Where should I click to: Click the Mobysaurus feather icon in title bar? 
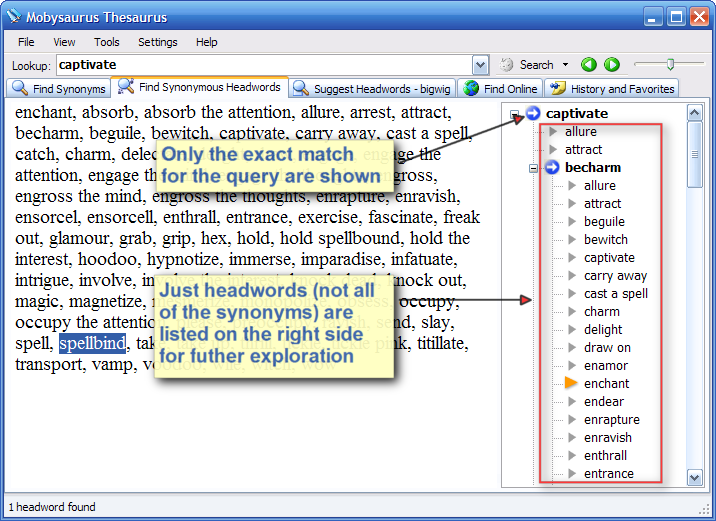click(14, 16)
